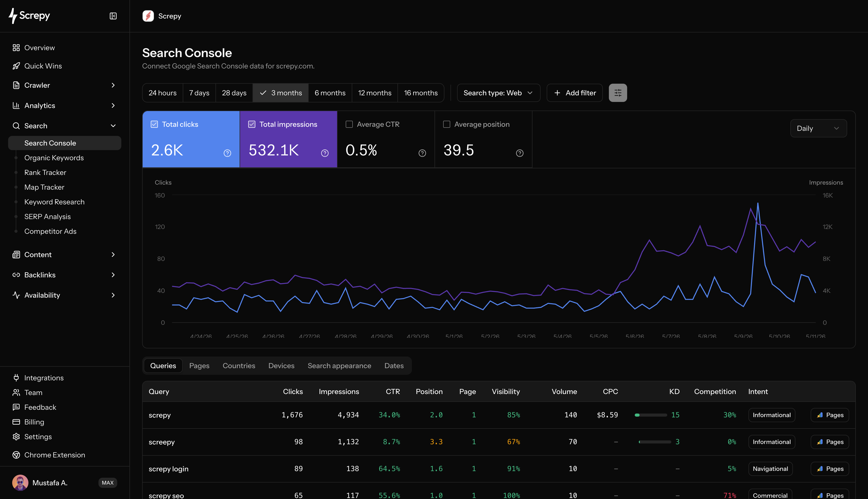Expand the Content menu chevron
The height and width of the screenshot is (499, 868).
(113, 255)
